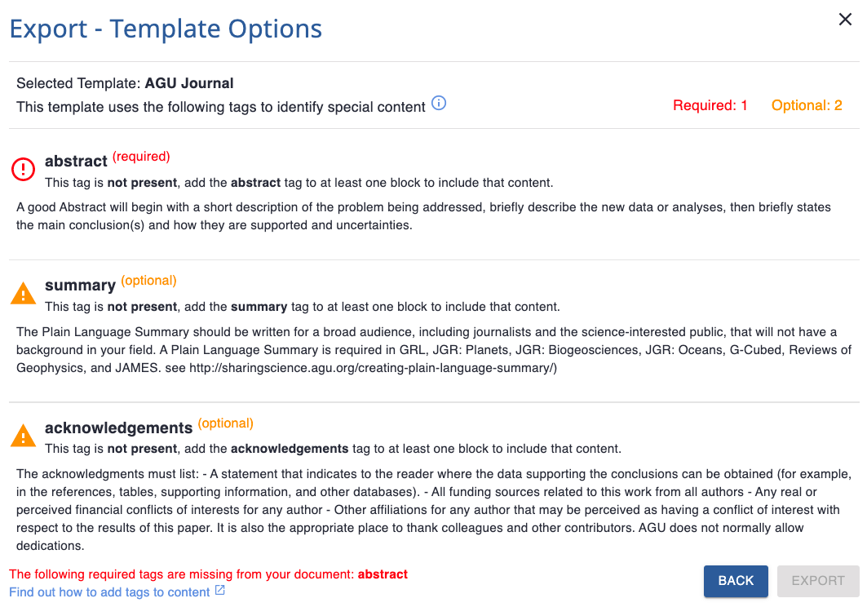Click the red error icon next to abstract

pyautogui.click(x=23, y=169)
